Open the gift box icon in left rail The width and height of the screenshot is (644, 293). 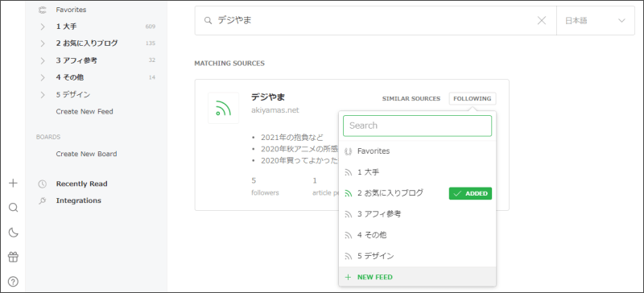[x=13, y=258]
